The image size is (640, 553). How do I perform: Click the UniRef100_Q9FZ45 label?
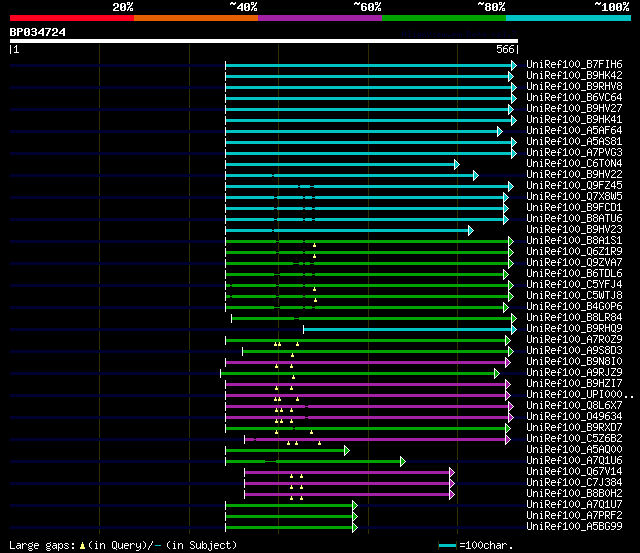tap(574, 186)
